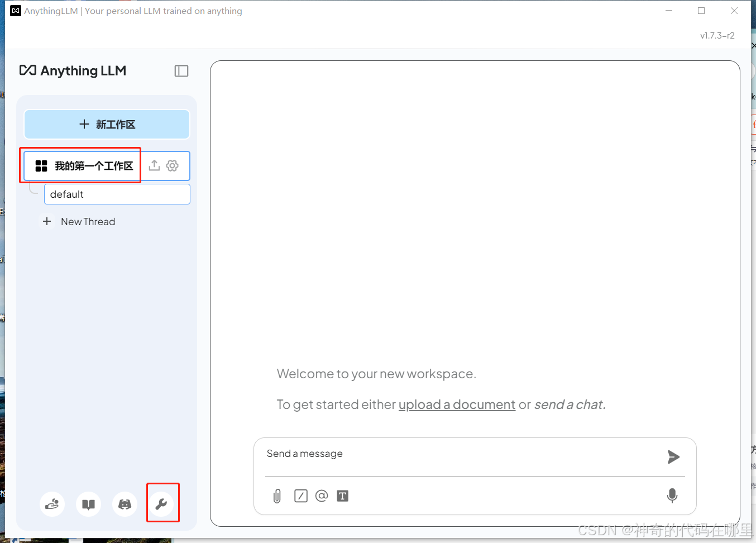Screen dimensions: 756x543
Task: Follow the upload a document link
Action: (x=457, y=404)
